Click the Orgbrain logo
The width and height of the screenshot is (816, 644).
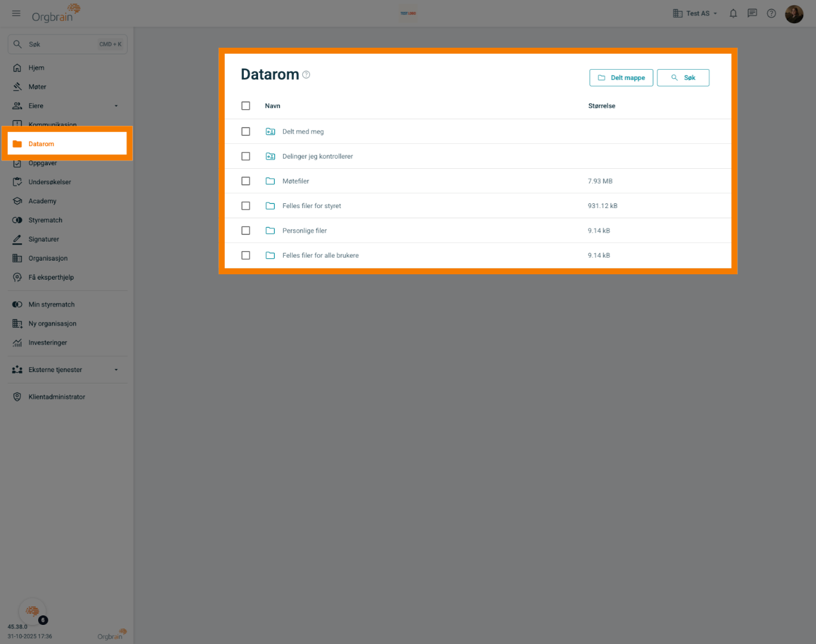click(x=56, y=13)
